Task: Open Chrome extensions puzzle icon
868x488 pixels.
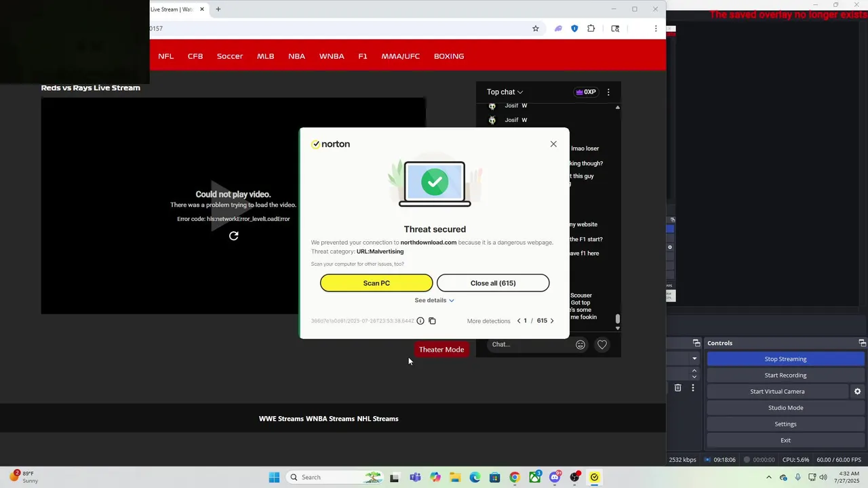Action: click(x=591, y=28)
